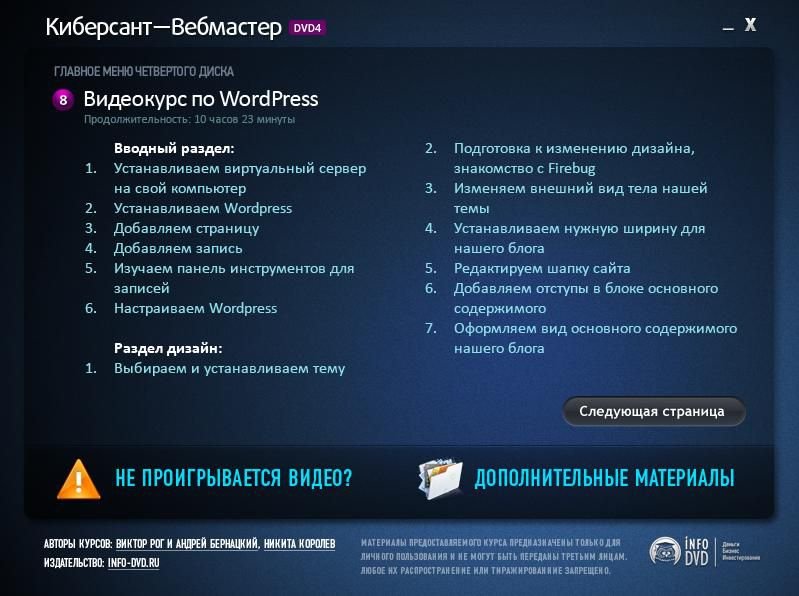
Task: Play lesson Настраиваем Wordpress
Action: coord(196,308)
